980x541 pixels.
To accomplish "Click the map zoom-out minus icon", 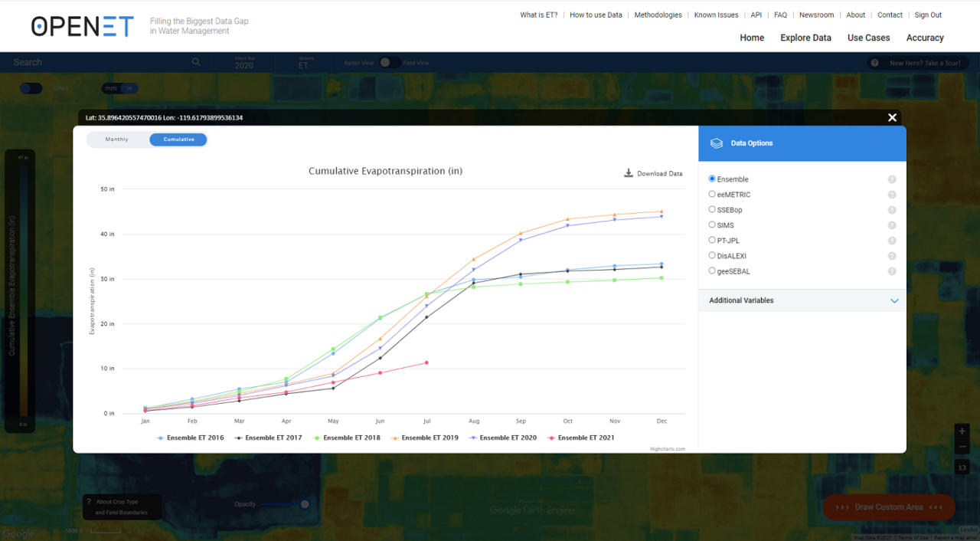I will 962,447.
